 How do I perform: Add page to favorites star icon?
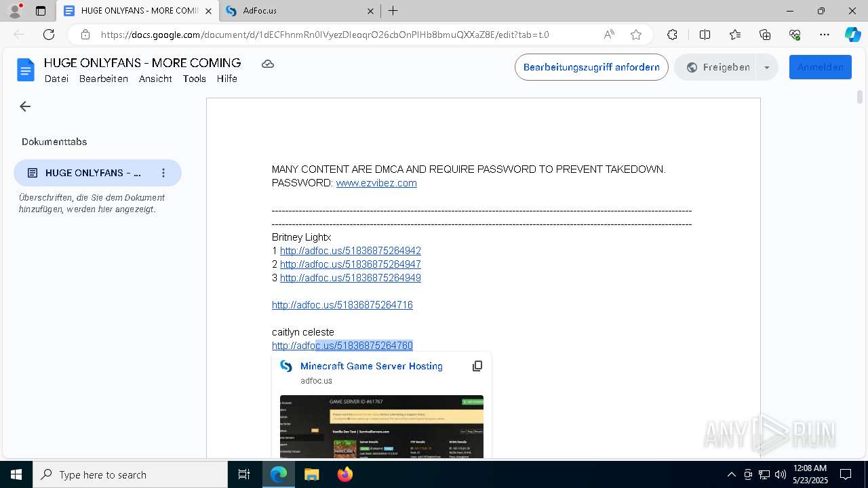[636, 35]
